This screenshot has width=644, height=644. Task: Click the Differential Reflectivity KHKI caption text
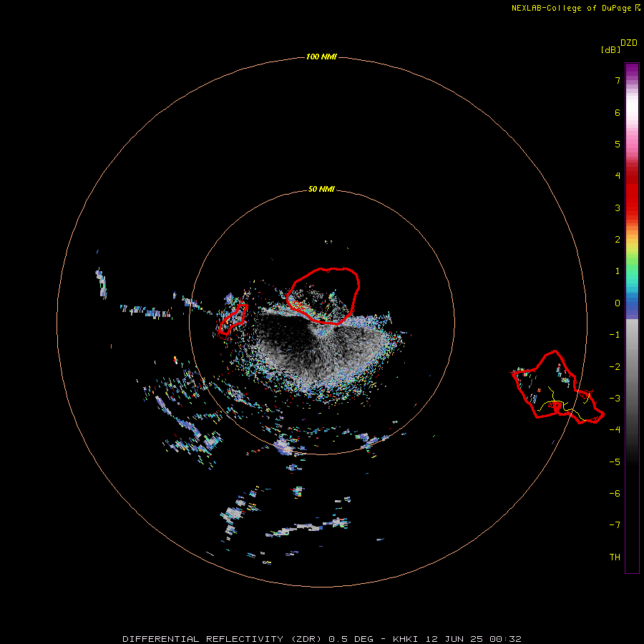point(321,639)
